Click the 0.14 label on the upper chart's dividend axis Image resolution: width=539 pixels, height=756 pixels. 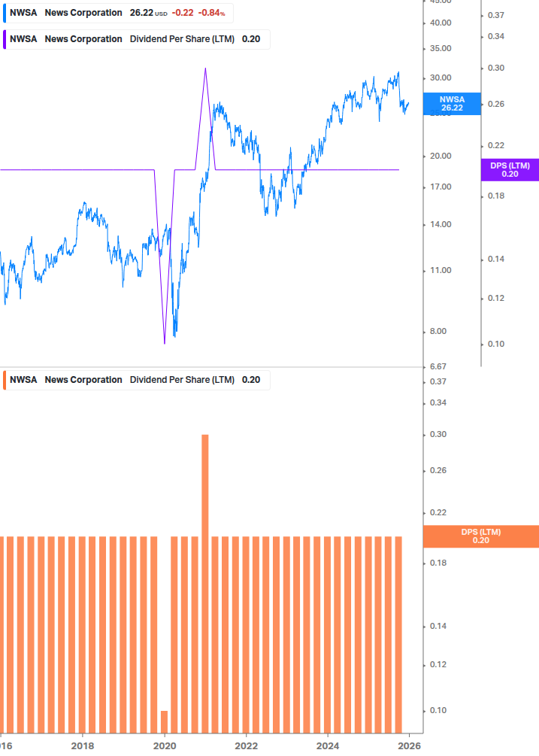(x=496, y=259)
